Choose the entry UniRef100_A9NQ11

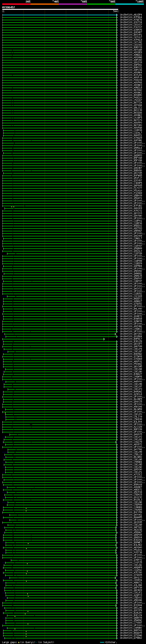pos(131,55)
